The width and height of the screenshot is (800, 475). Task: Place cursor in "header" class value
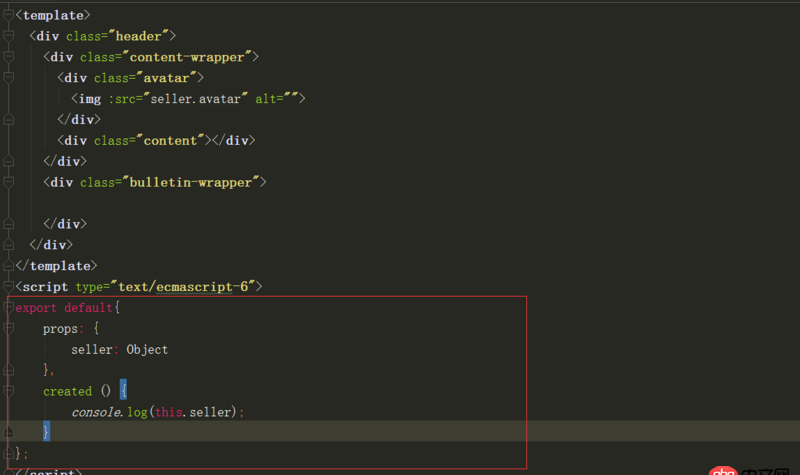click(139, 36)
